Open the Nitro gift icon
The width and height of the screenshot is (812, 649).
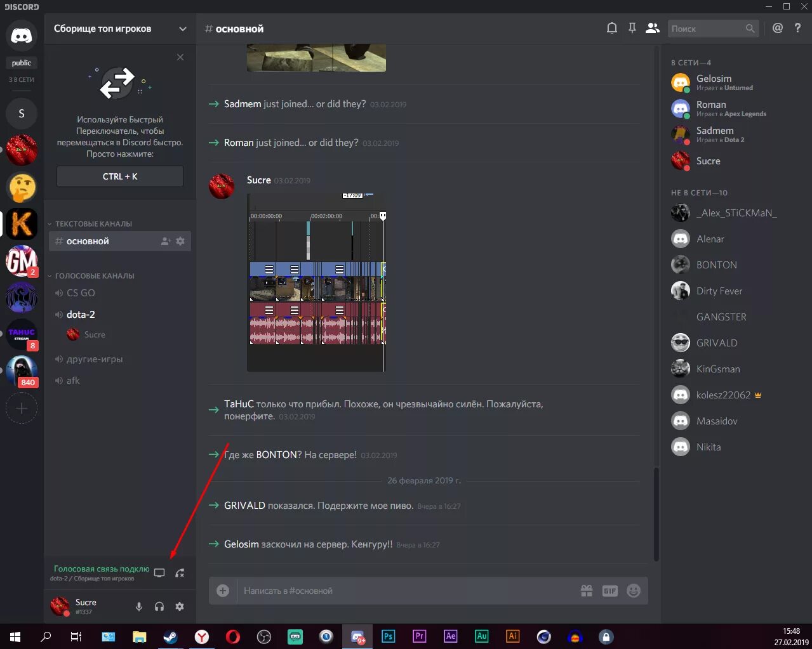click(587, 591)
